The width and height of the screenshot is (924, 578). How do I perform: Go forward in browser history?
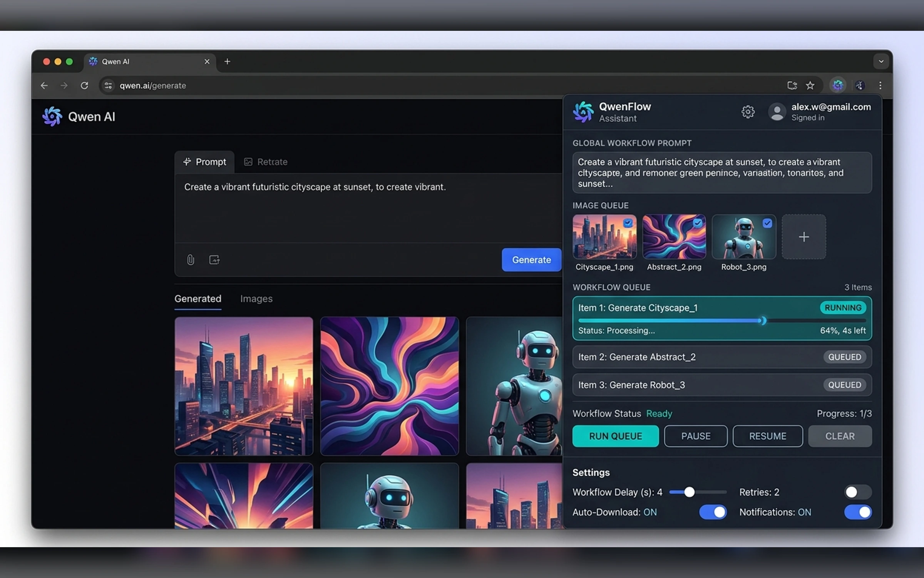[64, 86]
